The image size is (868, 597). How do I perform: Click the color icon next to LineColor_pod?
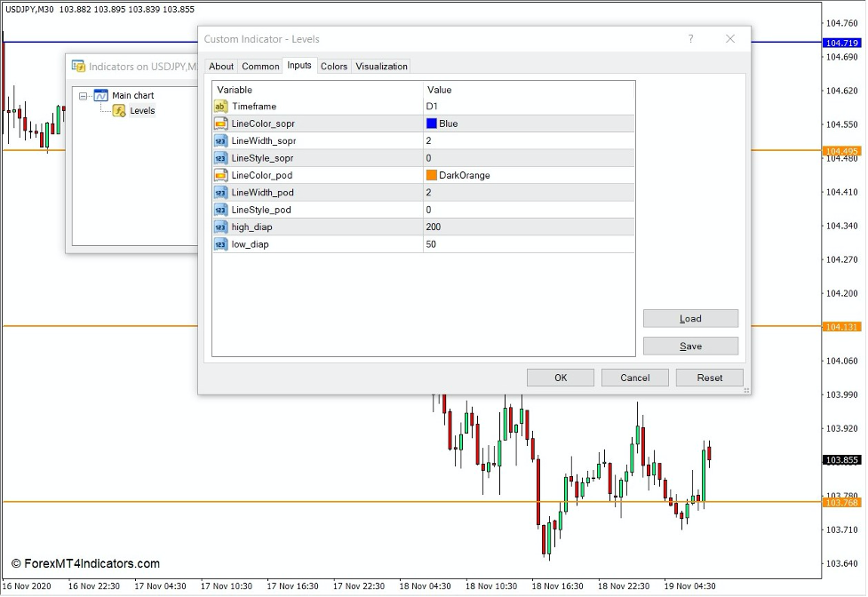click(x=219, y=175)
